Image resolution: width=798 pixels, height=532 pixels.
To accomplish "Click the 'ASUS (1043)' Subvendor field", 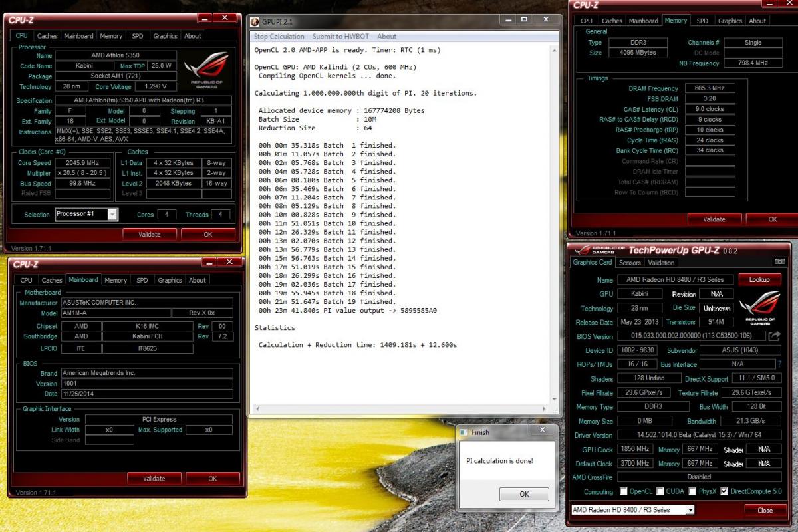I will (739, 350).
